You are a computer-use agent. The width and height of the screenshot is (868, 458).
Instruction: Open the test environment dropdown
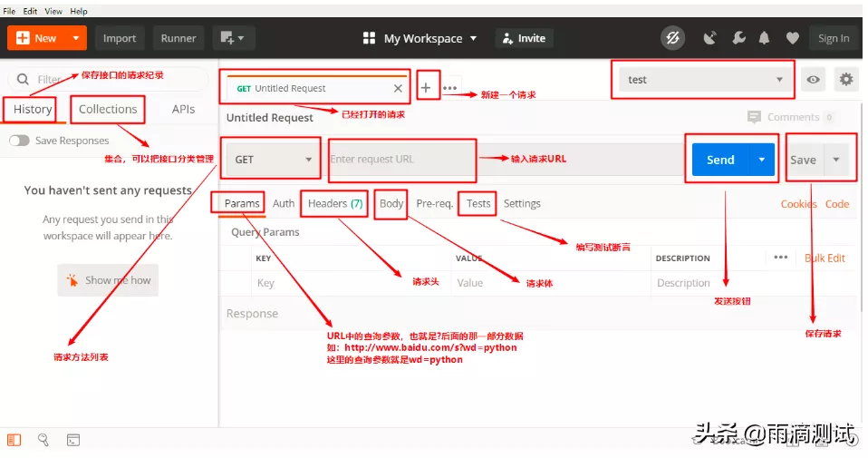pos(703,80)
